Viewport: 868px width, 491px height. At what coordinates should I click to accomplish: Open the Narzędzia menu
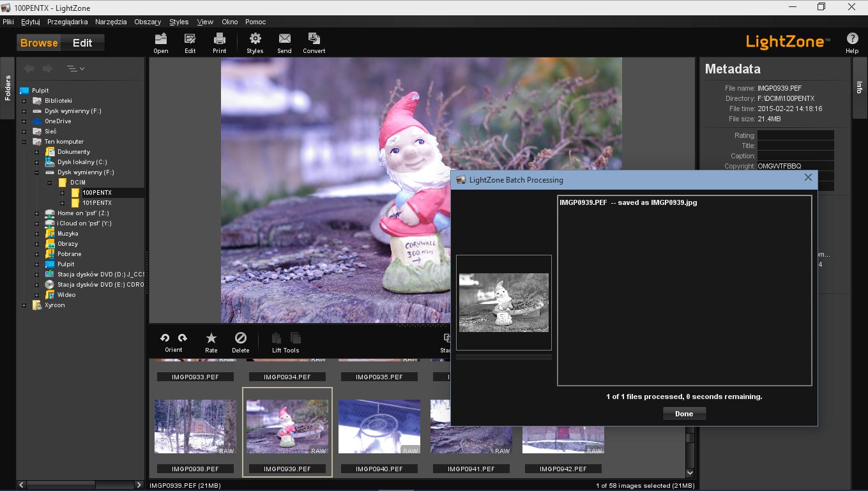[110, 21]
